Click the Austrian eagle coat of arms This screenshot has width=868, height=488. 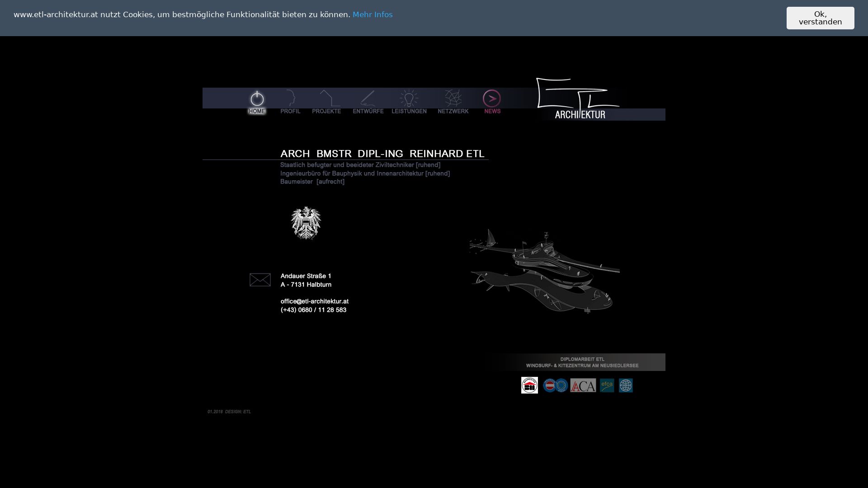coord(306,223)
